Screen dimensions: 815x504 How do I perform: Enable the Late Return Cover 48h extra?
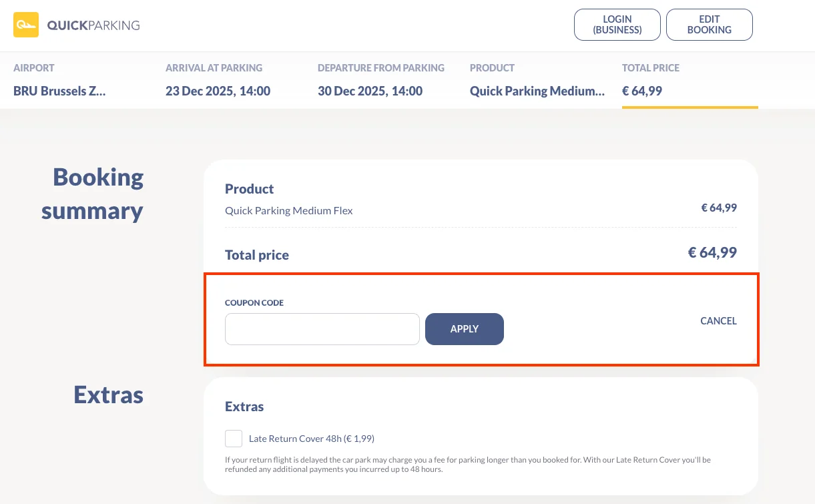click(233, 438)
